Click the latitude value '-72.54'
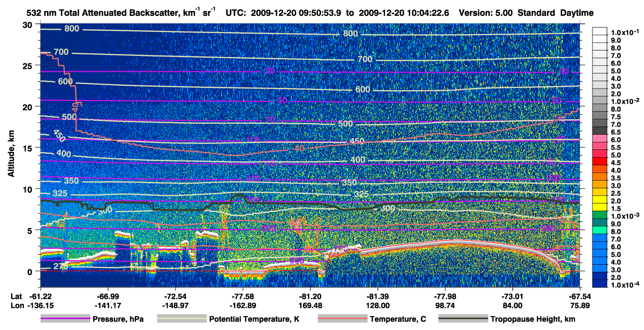644x330 pixels. pyautogui.click(x=175, y=296)
